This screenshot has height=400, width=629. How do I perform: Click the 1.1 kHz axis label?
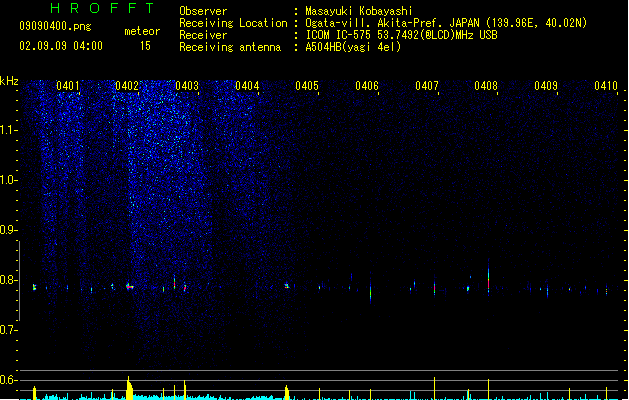tap(8, 130)
